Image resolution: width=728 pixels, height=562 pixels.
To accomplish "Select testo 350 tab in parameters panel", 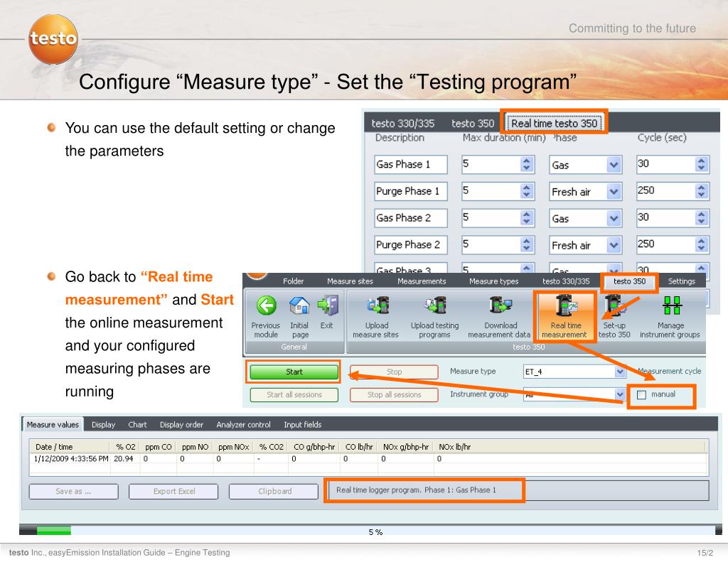I will click(x=473, y=124).
